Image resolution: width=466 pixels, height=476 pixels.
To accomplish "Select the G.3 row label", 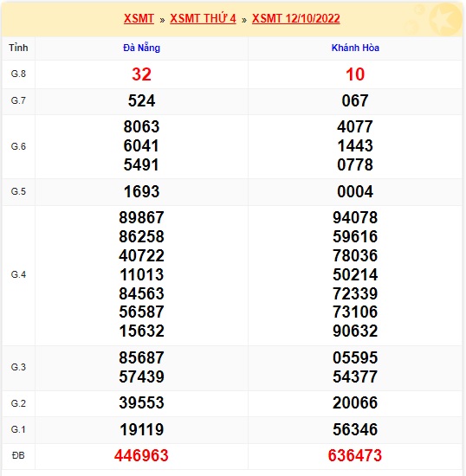I will pos(18,367).
